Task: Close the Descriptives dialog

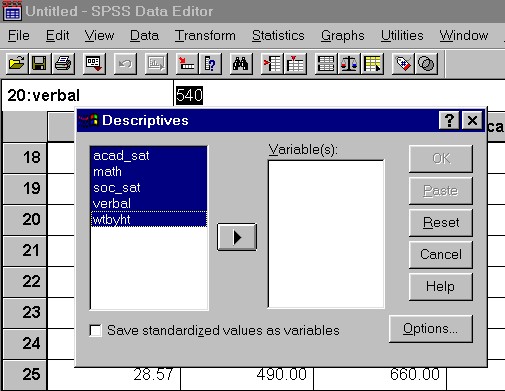Action: (x=472, y=120)
